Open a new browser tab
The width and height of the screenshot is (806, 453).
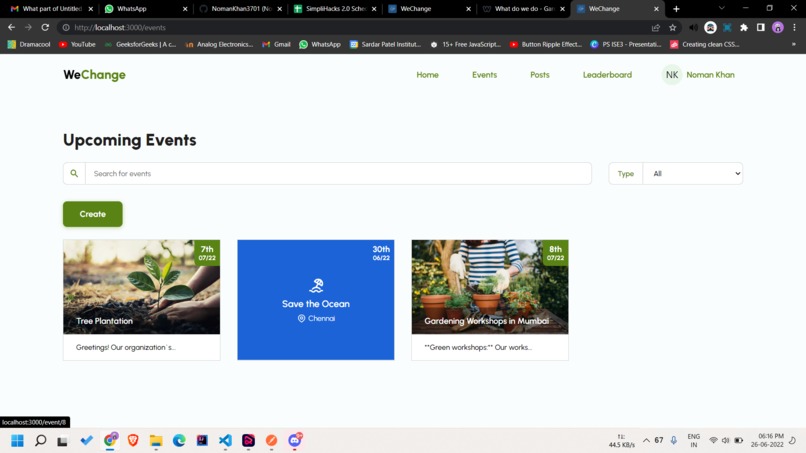676,9
